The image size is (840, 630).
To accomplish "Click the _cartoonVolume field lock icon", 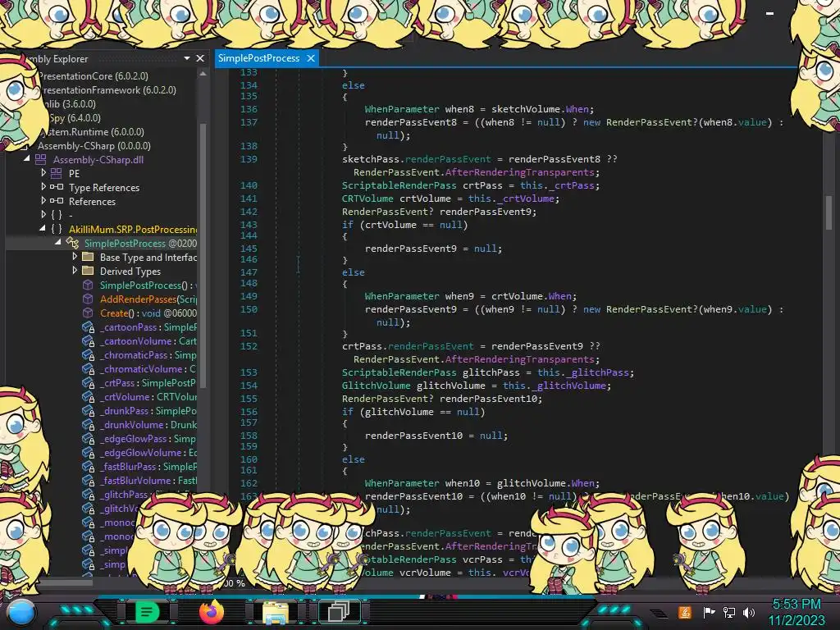I will [89, 341].
